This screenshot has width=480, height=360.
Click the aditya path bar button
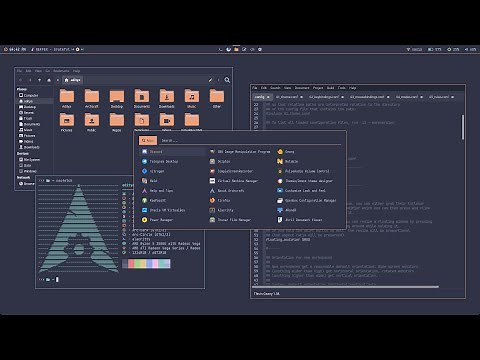72,80
